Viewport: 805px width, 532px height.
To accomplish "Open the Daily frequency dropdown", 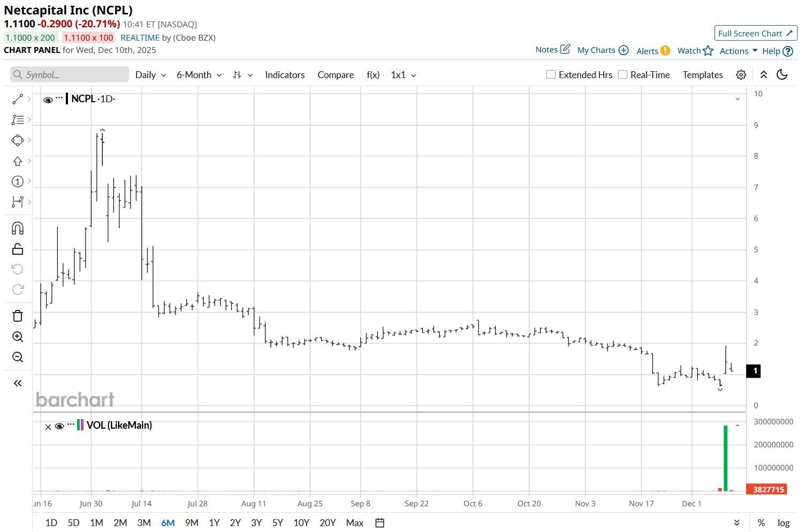I will pyautogui.click(x=150, y=75).
